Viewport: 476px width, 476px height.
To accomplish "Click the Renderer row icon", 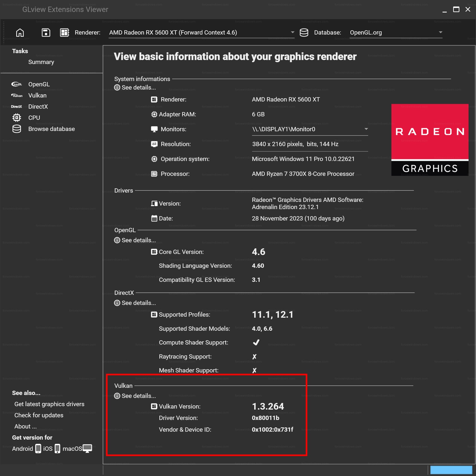I will [154, 100].
